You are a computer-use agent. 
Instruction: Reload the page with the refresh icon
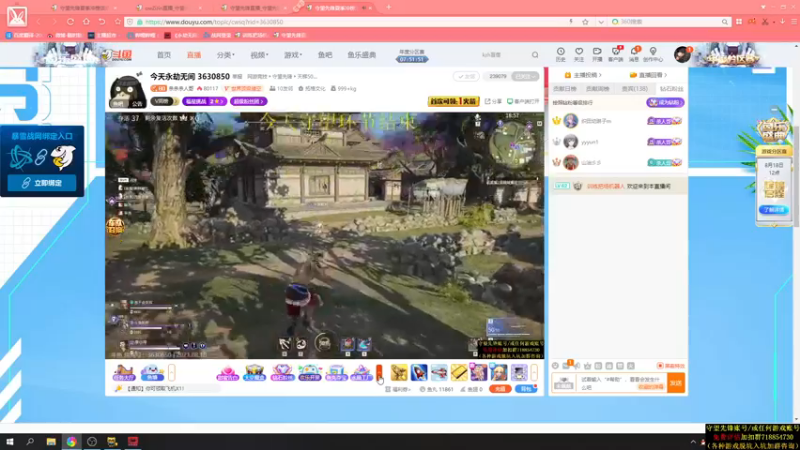coord(70,22)
